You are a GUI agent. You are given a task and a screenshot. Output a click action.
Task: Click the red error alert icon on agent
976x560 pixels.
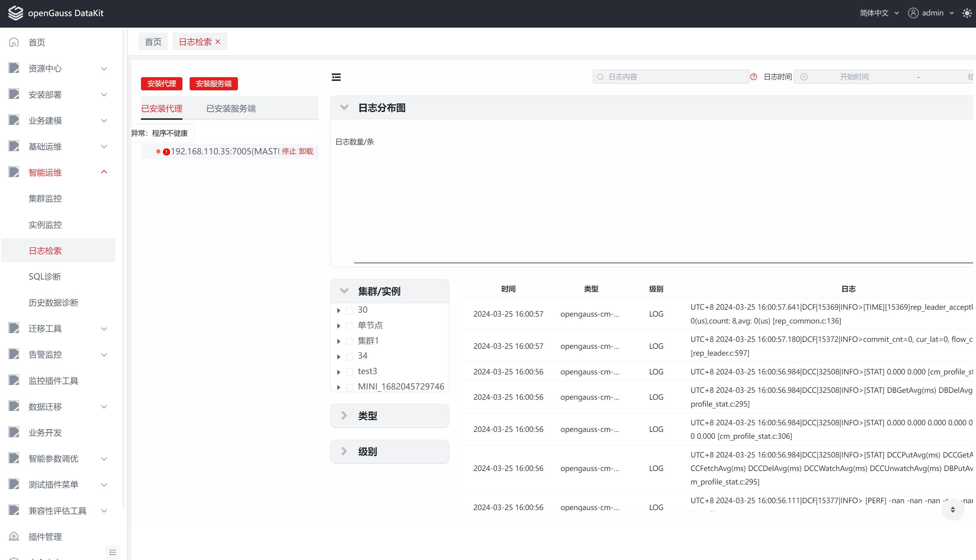(x=166, y=152)
